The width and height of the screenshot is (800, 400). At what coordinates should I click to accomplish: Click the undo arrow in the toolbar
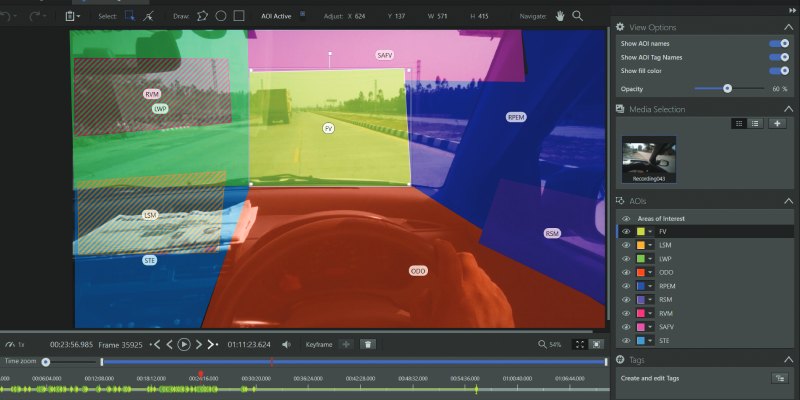[x=5, y=16]
